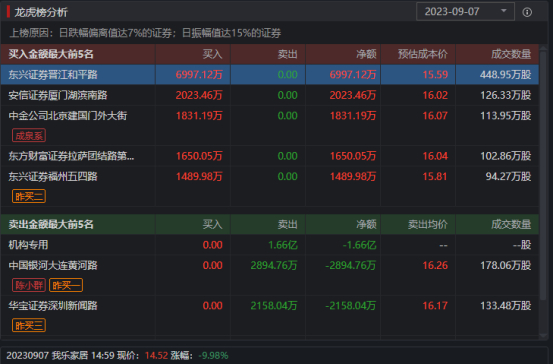
Task: Click 预估成本价 column header
Action: [423, 54]
